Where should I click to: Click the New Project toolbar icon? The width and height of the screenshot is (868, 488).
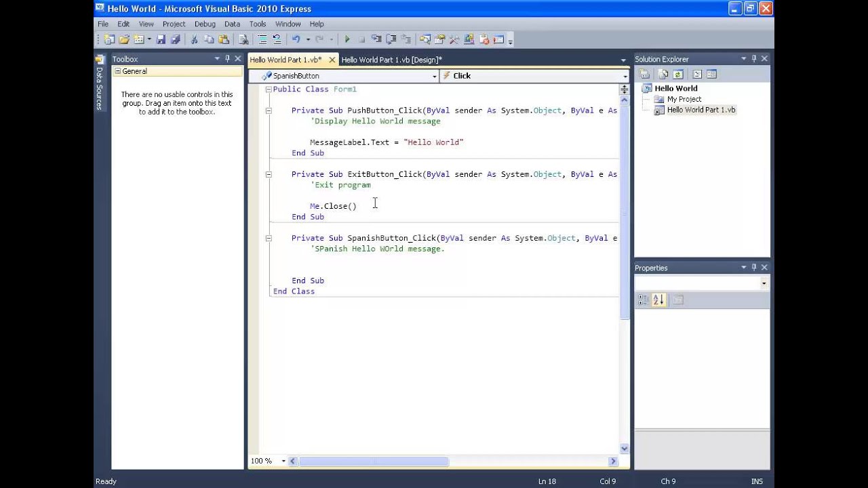click(108, 39)
